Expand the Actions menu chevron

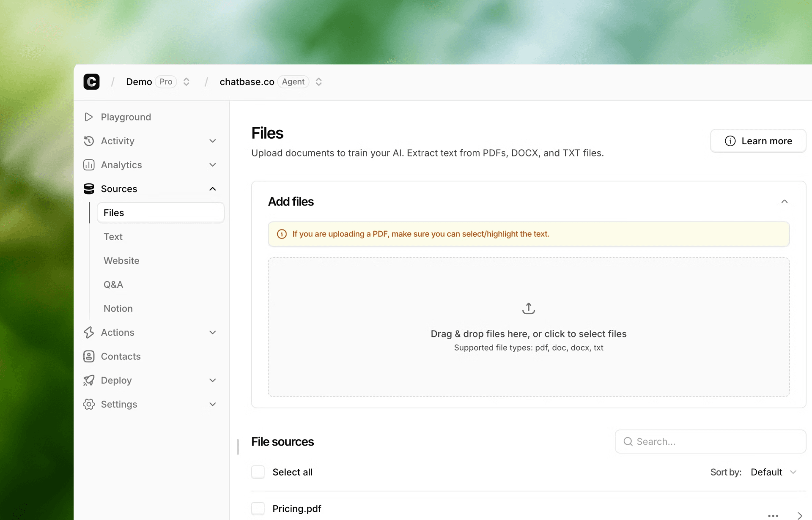pyautogui.click(x=213, y=333)
